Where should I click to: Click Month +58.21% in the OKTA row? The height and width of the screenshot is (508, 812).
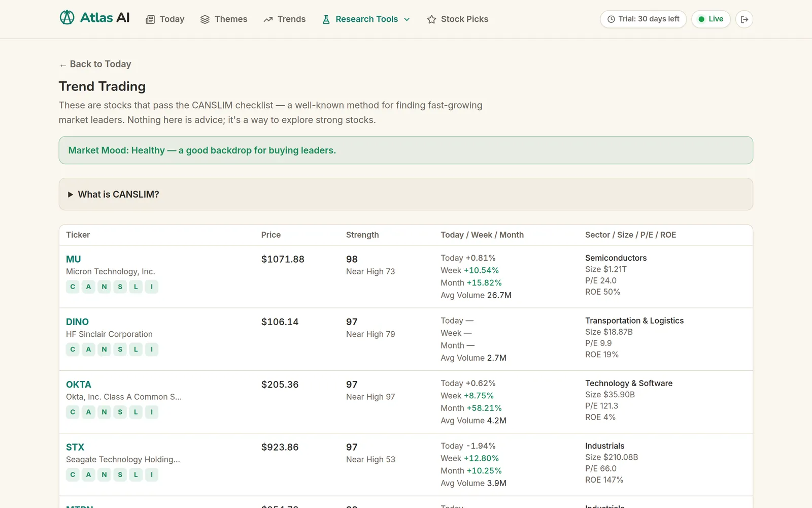click(471, 408)
